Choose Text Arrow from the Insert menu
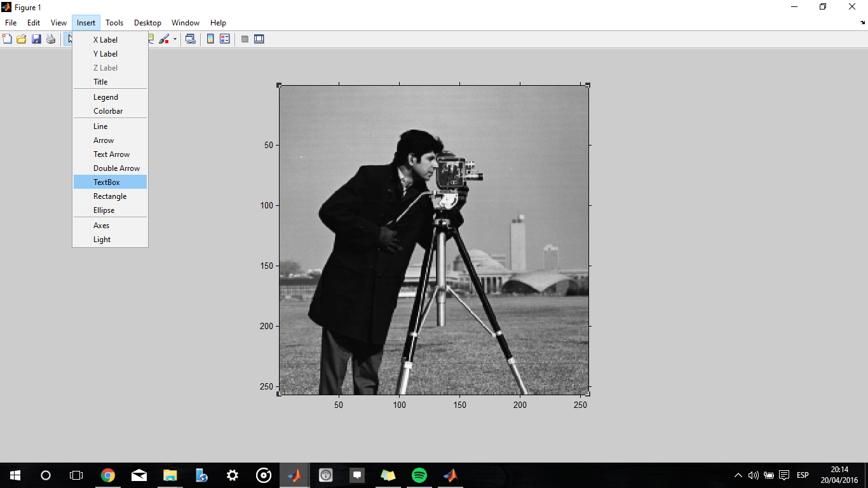Screen dimensions: 868x488 click(110, 154)
